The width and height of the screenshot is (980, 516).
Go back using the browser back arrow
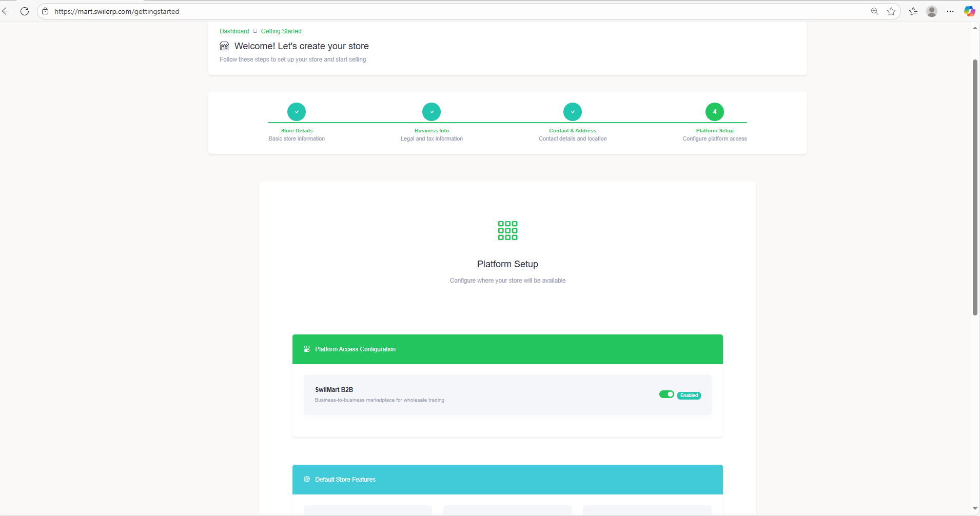coord(6,11)
